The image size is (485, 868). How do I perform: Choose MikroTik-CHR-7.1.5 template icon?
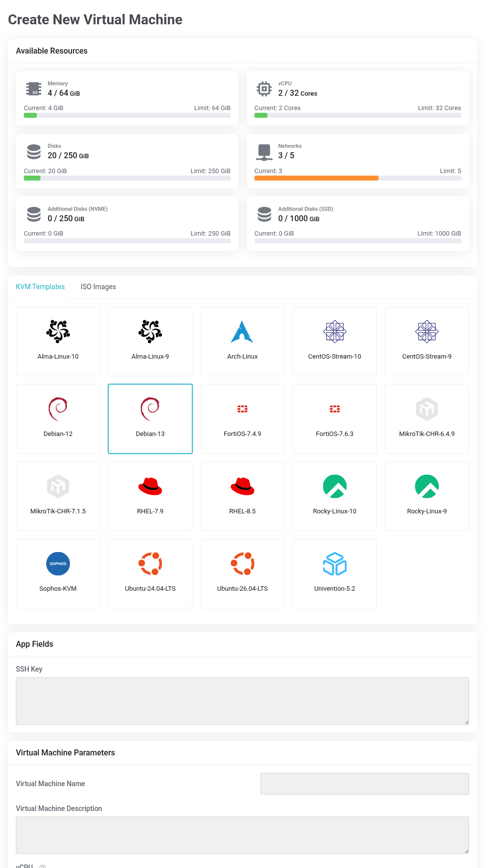58,486
